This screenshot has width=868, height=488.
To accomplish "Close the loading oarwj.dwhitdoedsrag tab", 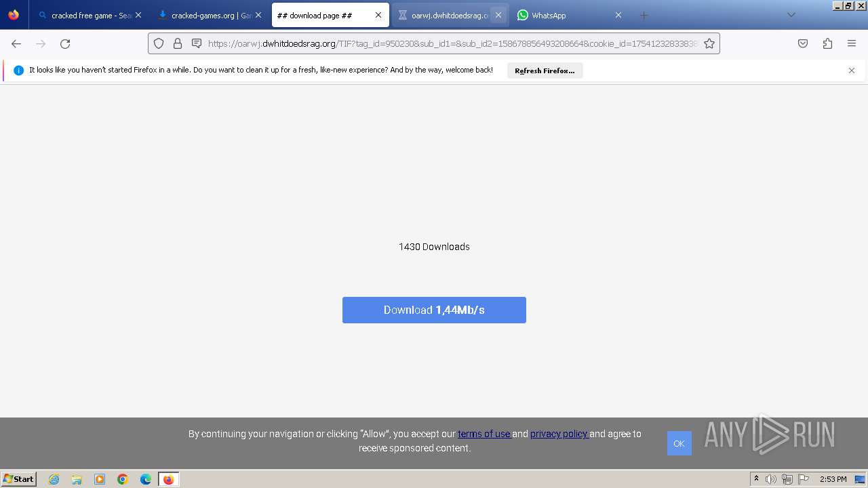I will [498, 15].
